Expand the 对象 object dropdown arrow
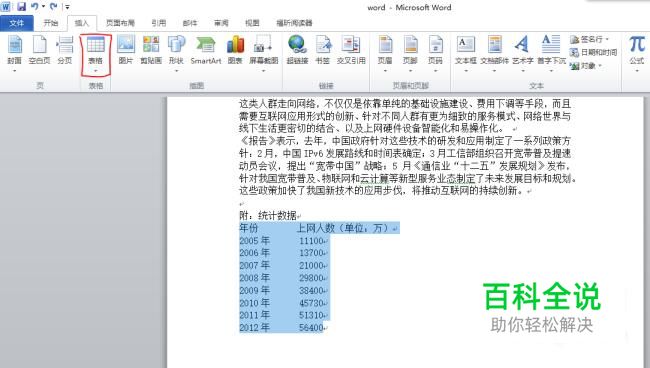Image resolution: width=650 pixels, height=368 pixels. tap(600, 66)
